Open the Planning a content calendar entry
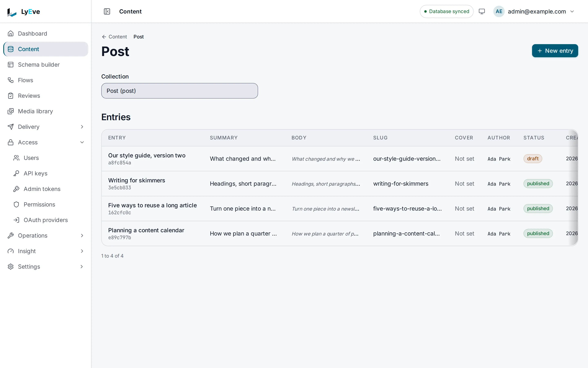 pos(146,230)
